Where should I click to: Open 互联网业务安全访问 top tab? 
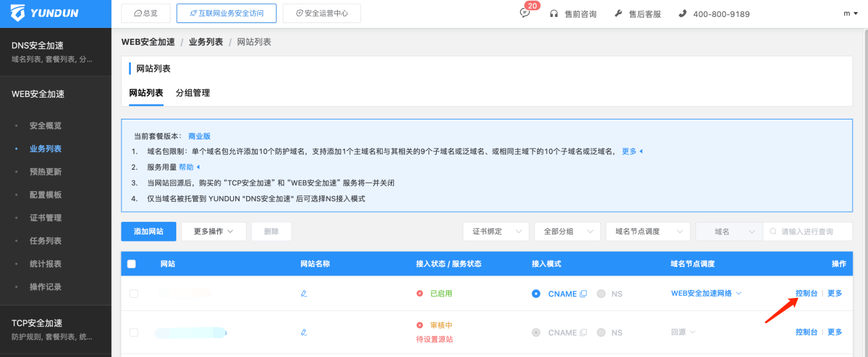tap(226, 14)
